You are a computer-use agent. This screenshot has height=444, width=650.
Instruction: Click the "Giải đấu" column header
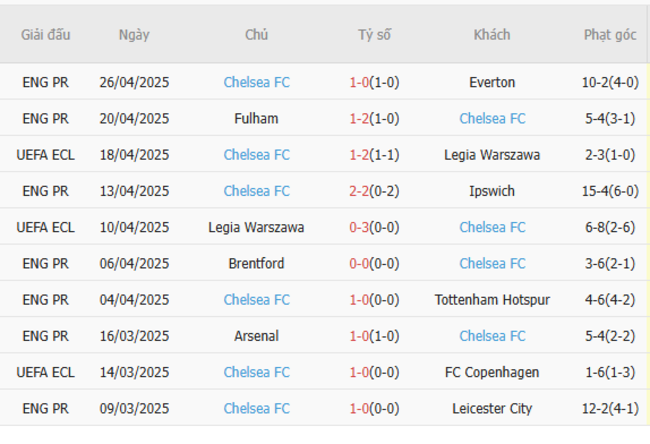pos(46,35)
